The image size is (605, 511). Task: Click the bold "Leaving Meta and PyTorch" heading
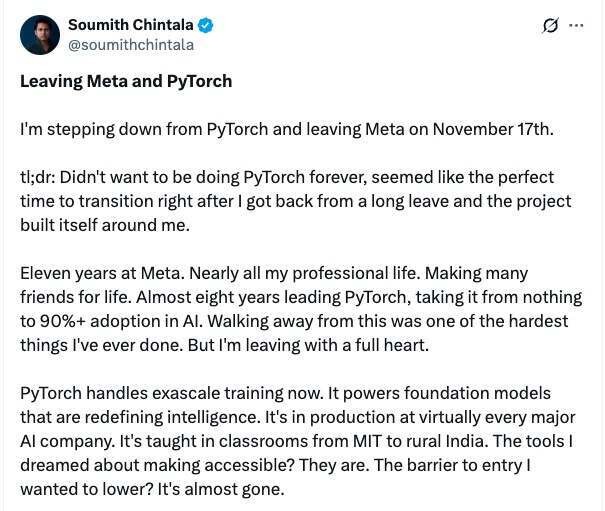[x=126, y=81]
